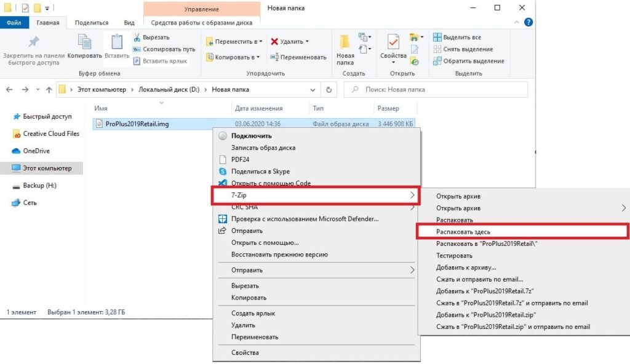Open Быстрый доступ in the sidebar

coord(42,116)
